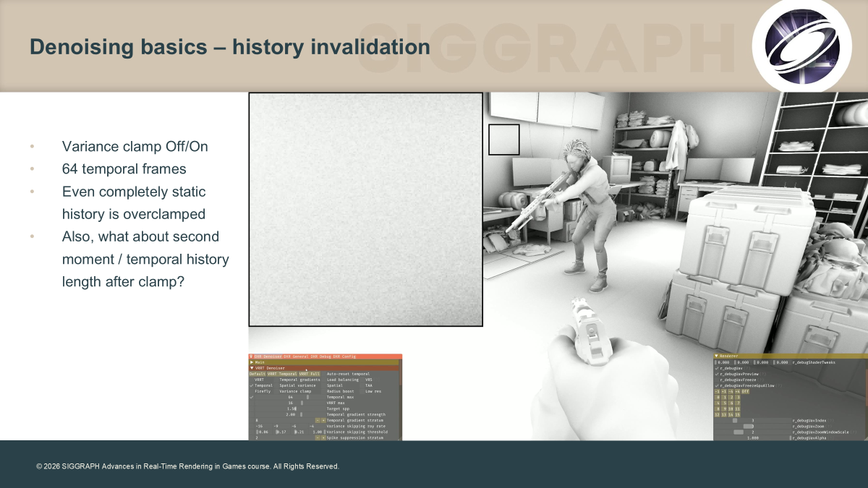Adjust the Temporal max slider

pos(290,397)
